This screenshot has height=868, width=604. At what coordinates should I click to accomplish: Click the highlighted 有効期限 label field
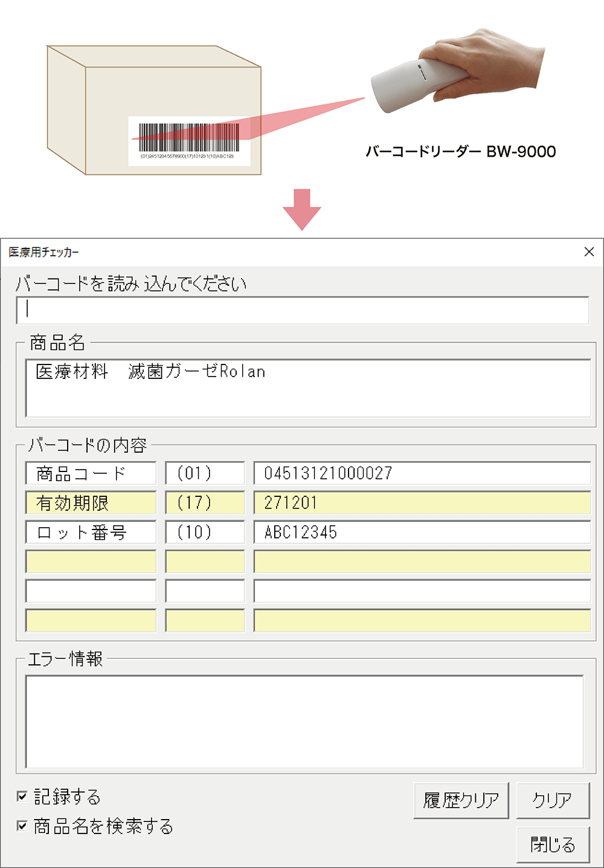90,502
